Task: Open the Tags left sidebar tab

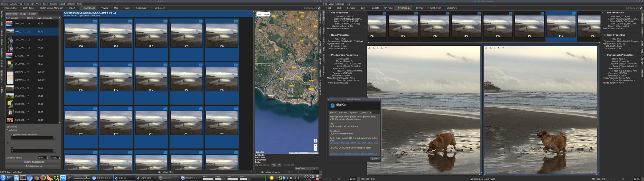Action: 2,24
